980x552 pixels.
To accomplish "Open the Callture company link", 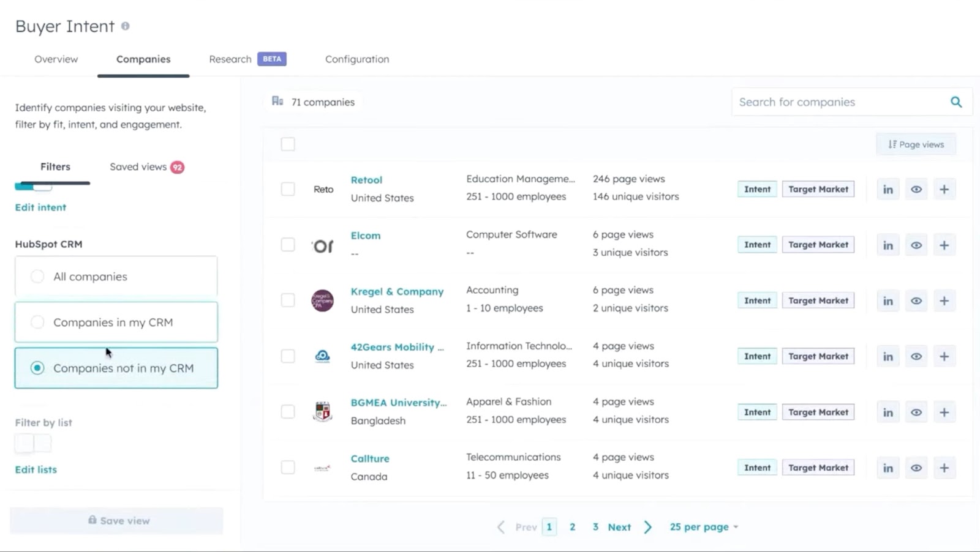I will [370, 458].
